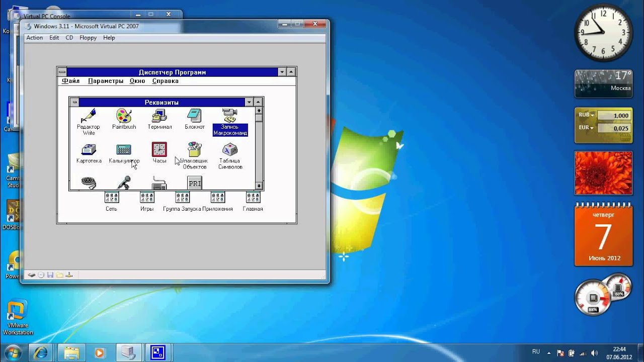
Task: Click the CD drive status icon in Virtual PC
Action: click(x=41, y=275)
